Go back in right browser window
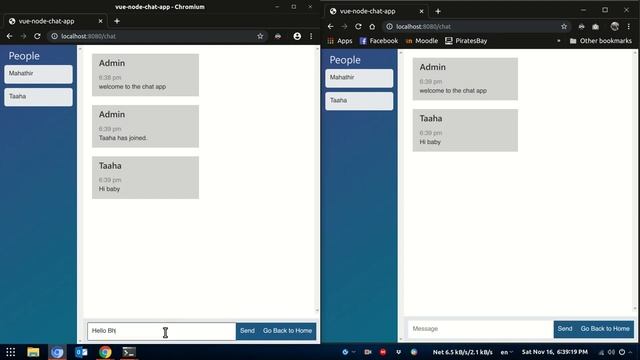The width and height of the screenshot is (640, 360). pos(331,27)
